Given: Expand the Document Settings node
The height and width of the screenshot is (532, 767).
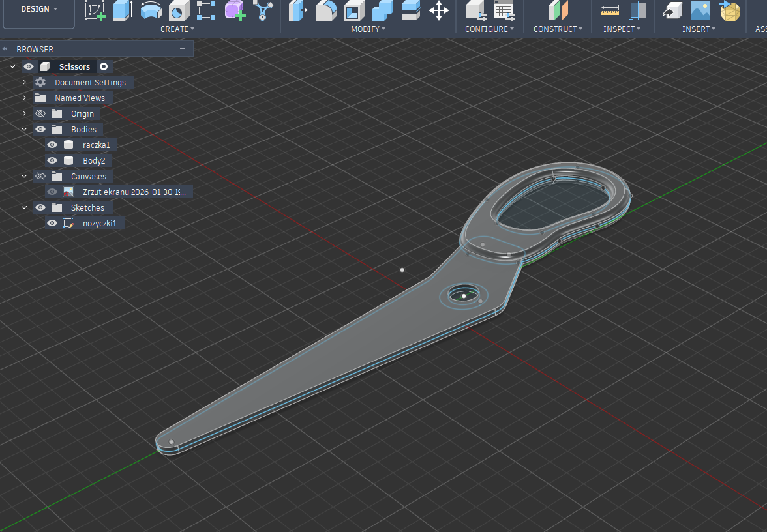Looking at the screenshot, I should pos(24,82).
